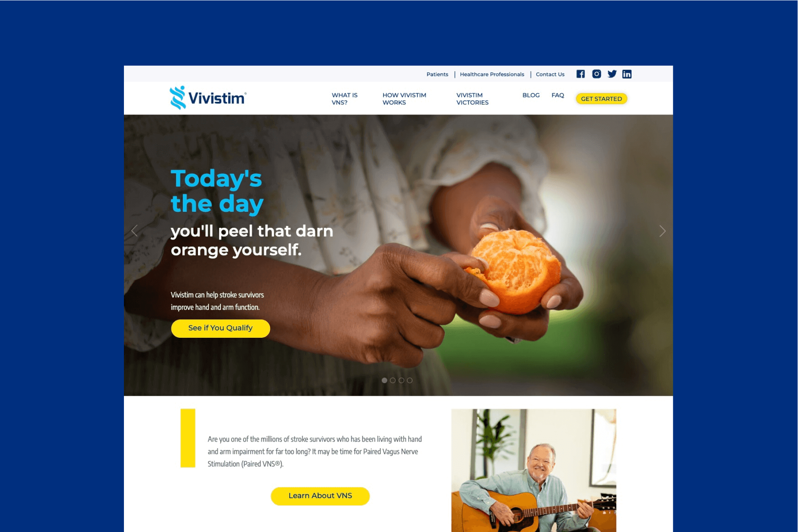Click the Learn About VNS link

pos(320,495)
